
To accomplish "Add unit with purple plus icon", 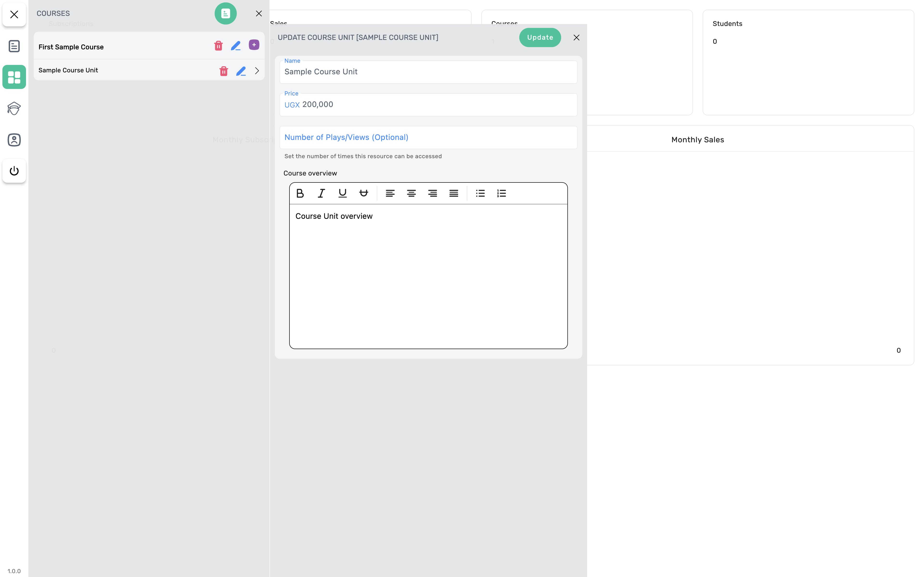I will (254, 45).
